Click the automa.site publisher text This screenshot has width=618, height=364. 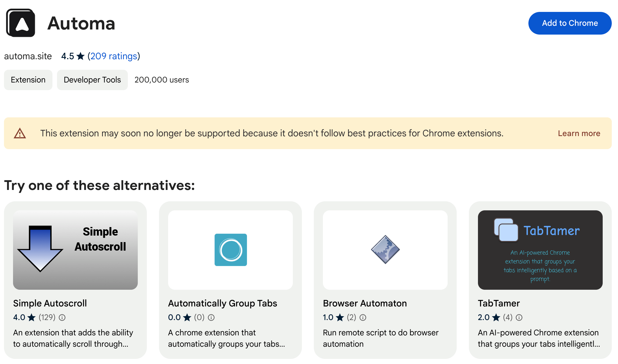click(28, 56)
